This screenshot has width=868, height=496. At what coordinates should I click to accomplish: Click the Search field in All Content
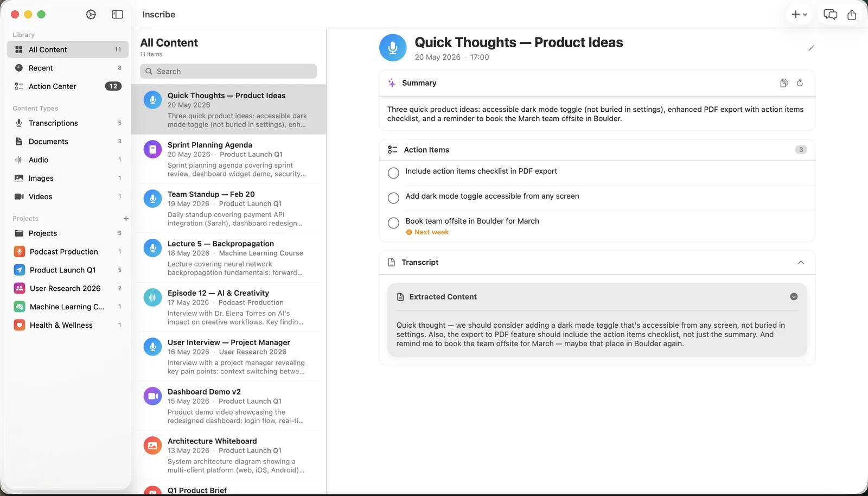pos(228,72)
